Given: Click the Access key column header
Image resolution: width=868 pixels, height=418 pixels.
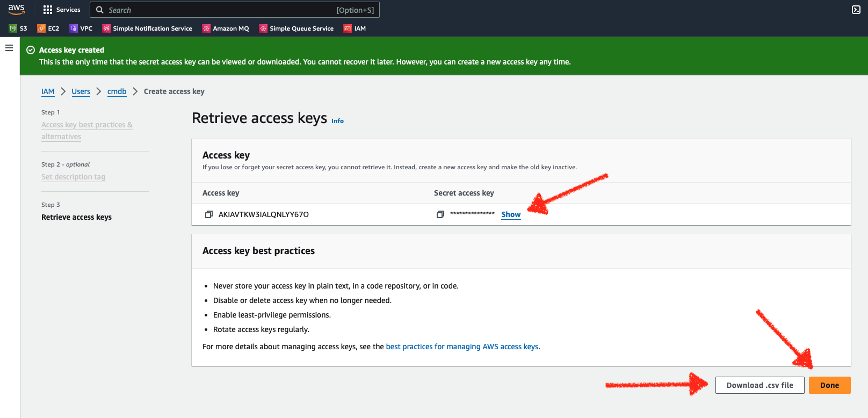Looking at the screenshot, I should (x=221, y=193).
